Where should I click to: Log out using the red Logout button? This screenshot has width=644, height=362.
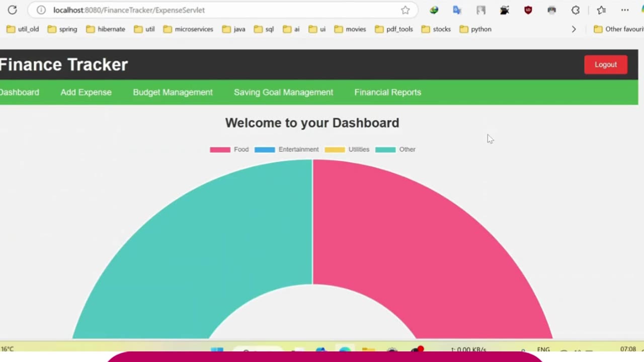click(606, 64)
